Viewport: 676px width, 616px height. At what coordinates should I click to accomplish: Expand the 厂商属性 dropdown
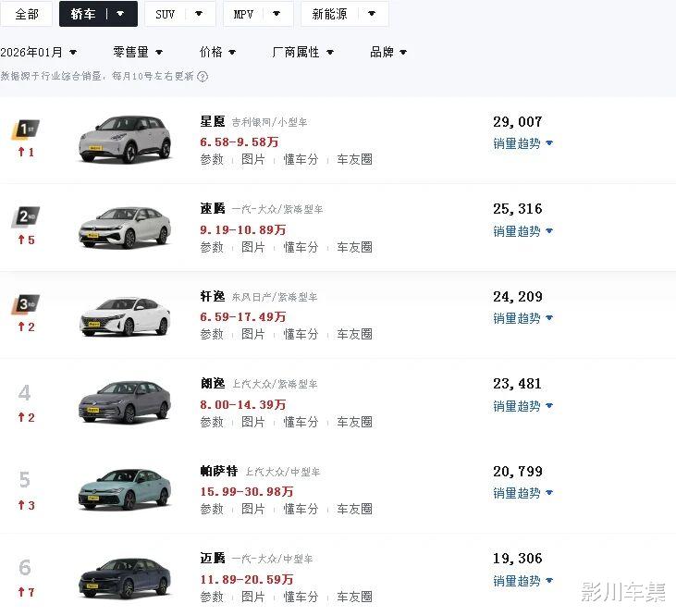click(303, 53)
